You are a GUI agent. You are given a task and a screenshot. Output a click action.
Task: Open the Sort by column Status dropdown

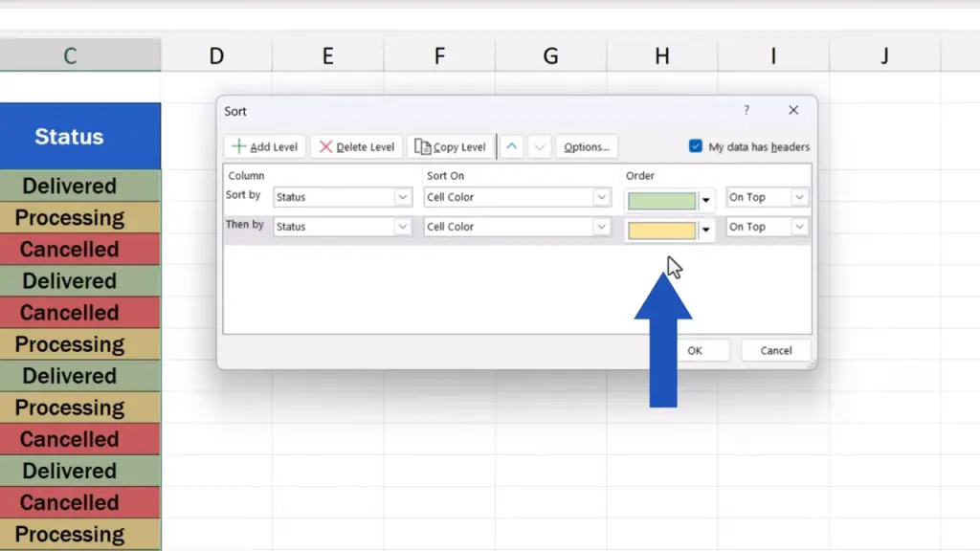point(402,198)
